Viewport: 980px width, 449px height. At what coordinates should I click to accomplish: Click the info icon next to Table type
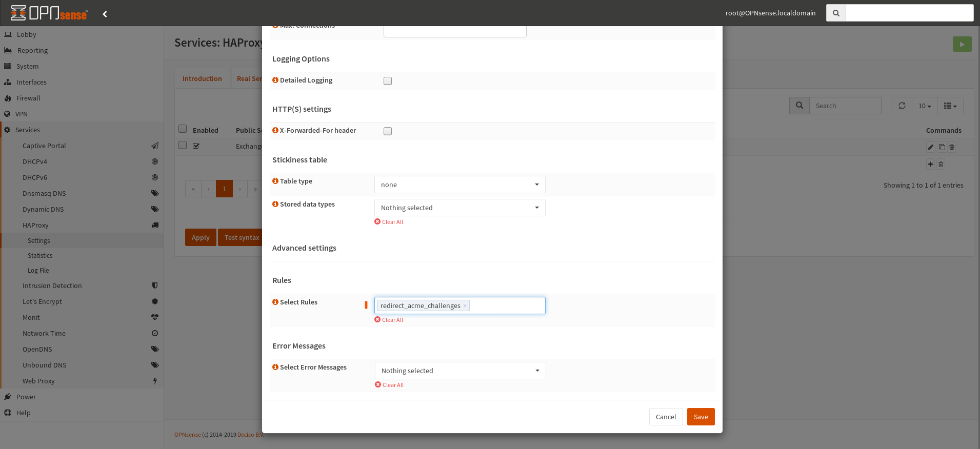coord(275,181)
